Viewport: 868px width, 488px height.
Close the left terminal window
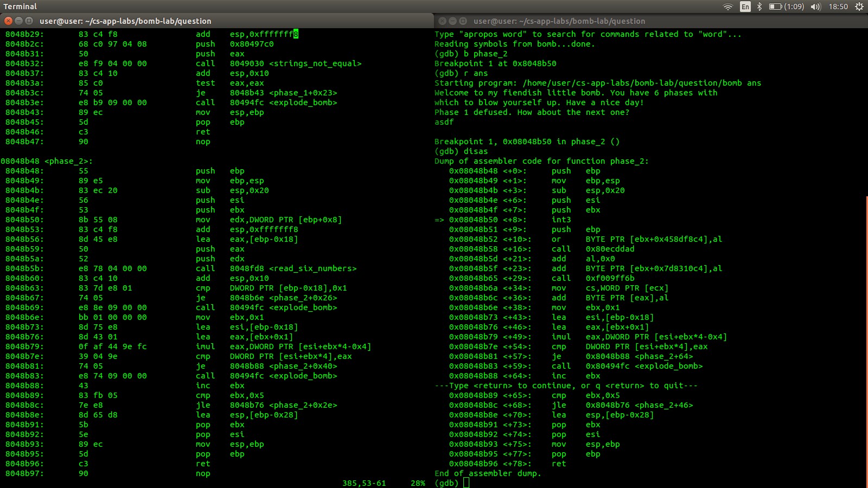point(8,21)
